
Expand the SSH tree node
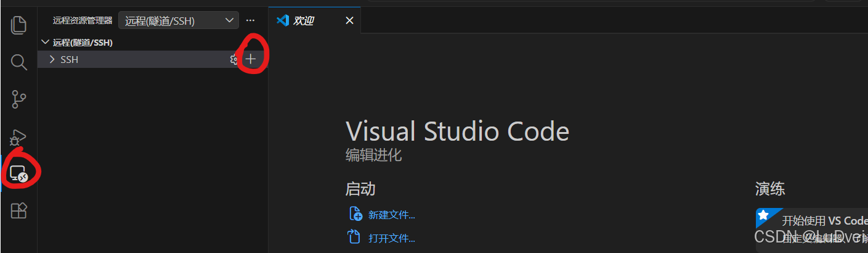point(52,59)
